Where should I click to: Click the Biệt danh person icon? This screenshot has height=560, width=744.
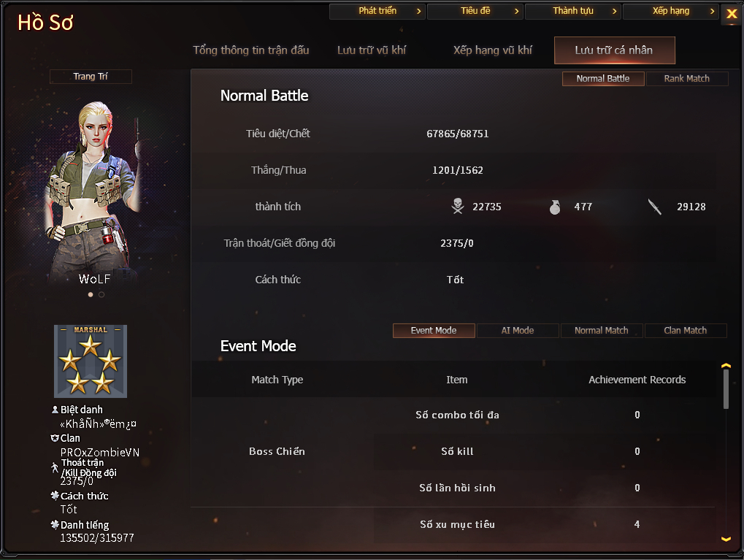click(x=55, y=410)
